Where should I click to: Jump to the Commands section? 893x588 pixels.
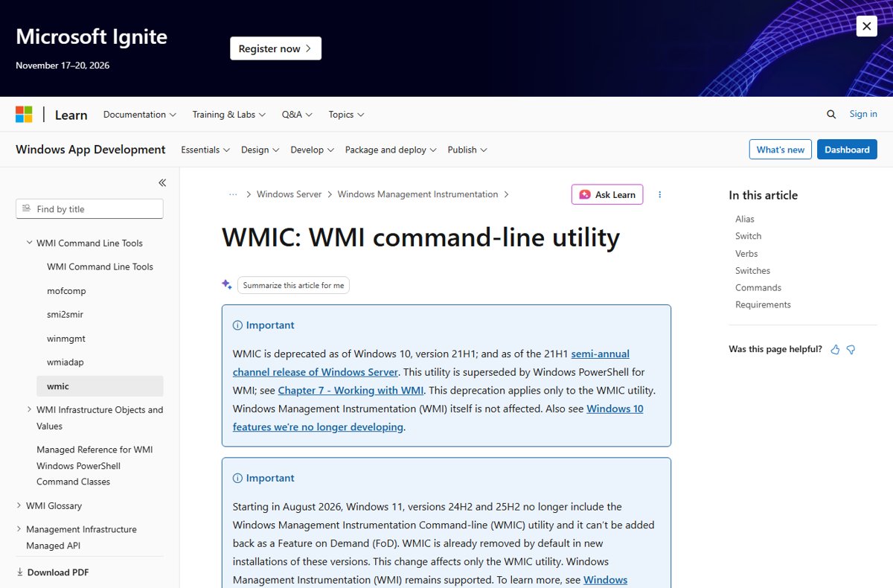click(x=758, y=287)
